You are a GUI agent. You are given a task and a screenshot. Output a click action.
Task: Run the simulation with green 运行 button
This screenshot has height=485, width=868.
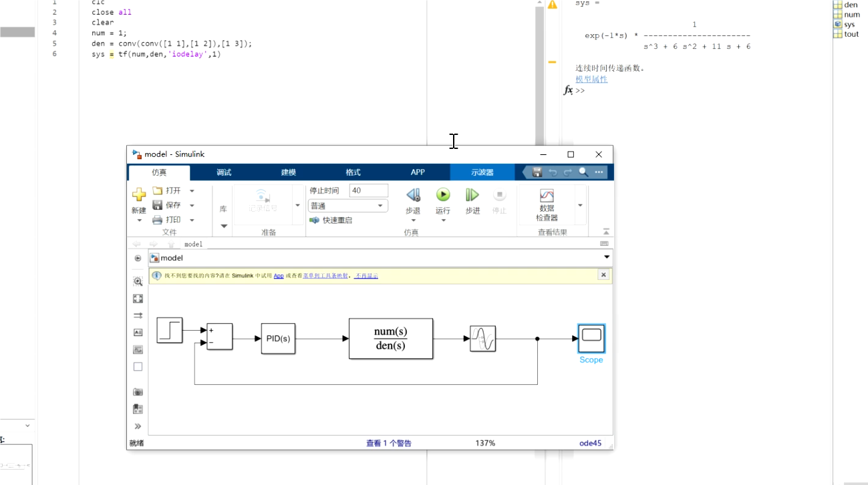pyautogui.click(x=443, y=195)
